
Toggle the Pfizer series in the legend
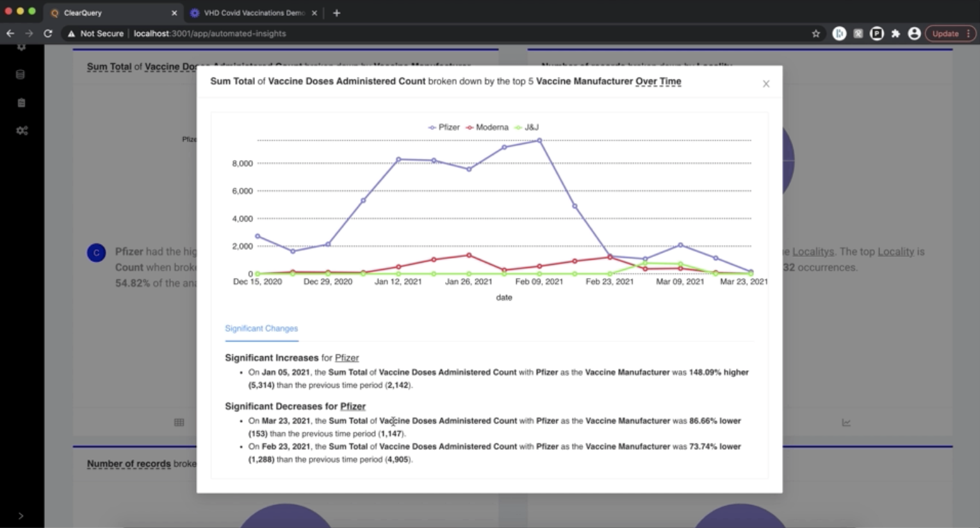click(444, 128)
